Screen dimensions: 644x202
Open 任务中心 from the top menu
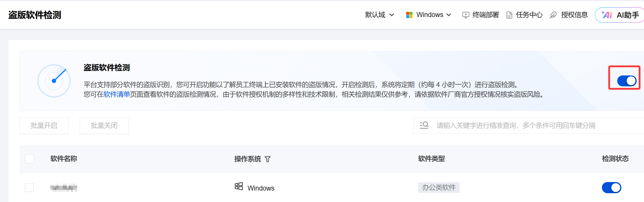(529, 15)
